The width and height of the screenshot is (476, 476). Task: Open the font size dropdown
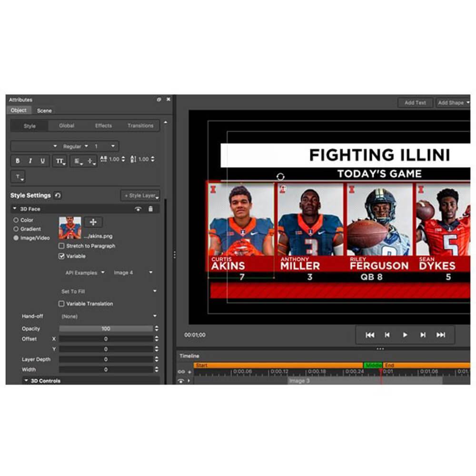[105, 146]
